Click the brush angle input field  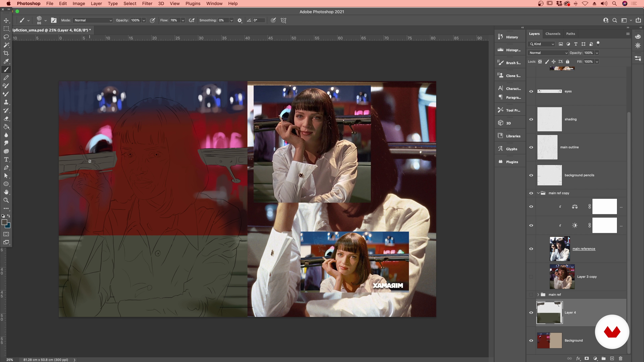259,20
